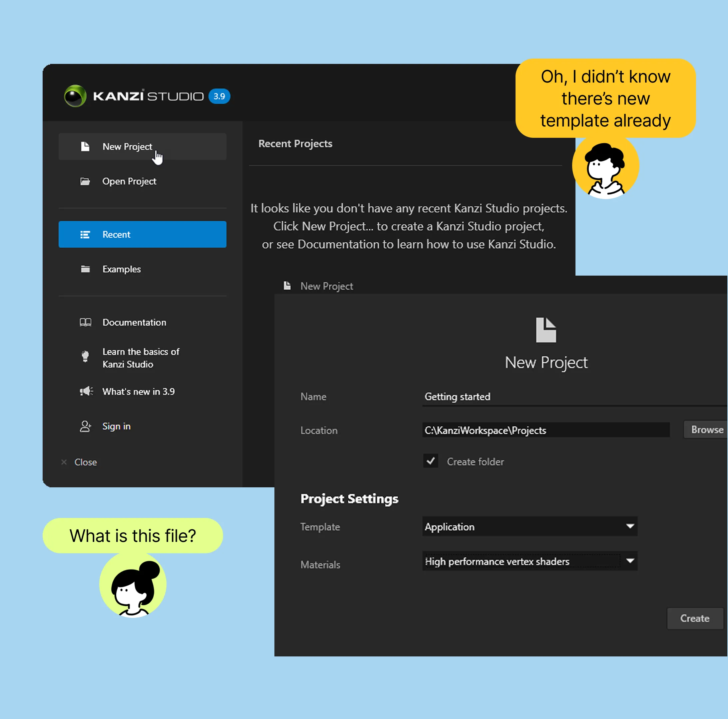Viewport: 728px width, 719px height.
Task: Open the Materials dropdown with vertex shaders
Action: [x=530, y=561]
